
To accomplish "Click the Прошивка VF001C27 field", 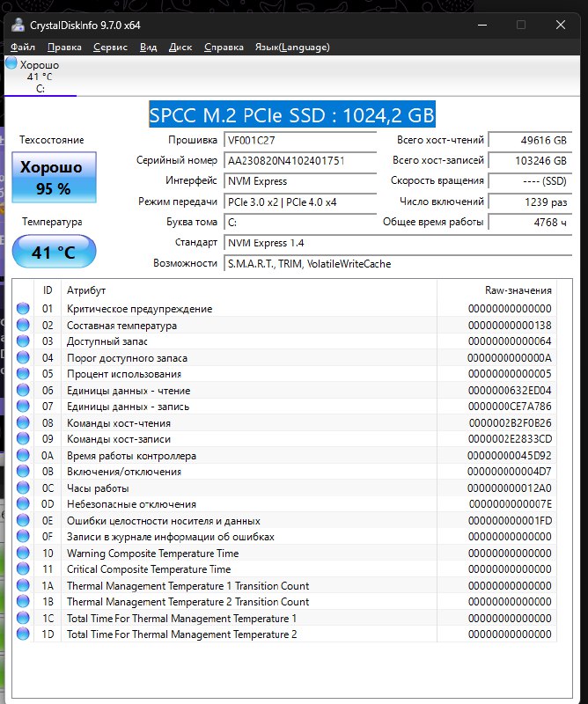I will [299, 141].
